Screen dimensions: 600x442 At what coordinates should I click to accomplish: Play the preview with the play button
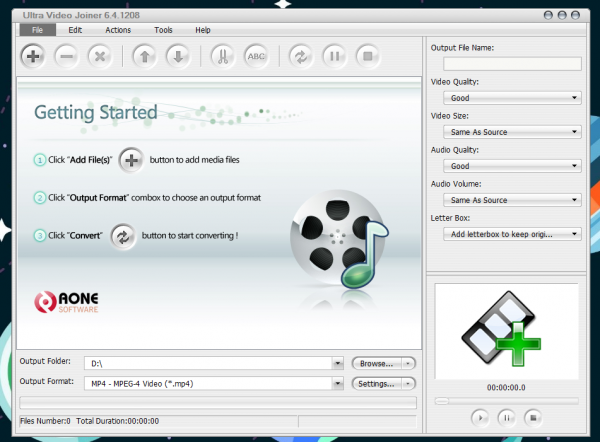tap(480, 418)
